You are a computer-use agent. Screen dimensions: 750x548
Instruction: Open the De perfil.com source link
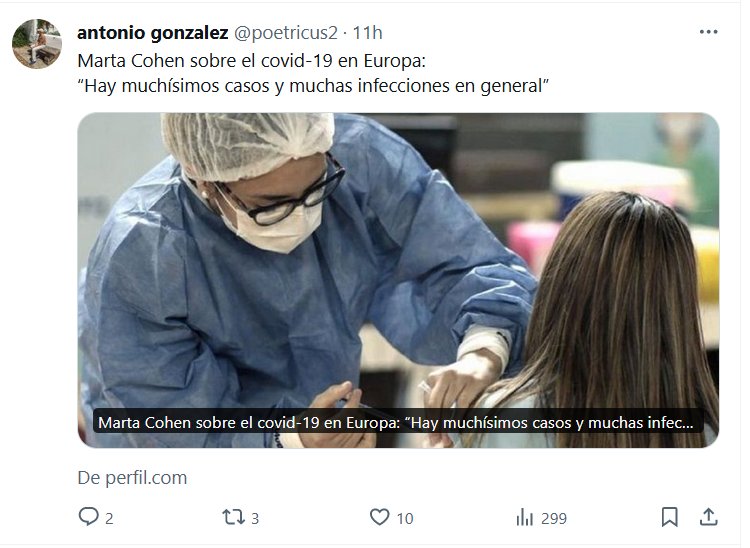(x=132, y=478)
